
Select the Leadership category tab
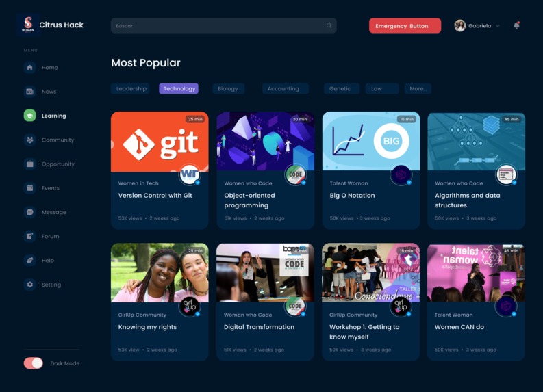point(131,88)
